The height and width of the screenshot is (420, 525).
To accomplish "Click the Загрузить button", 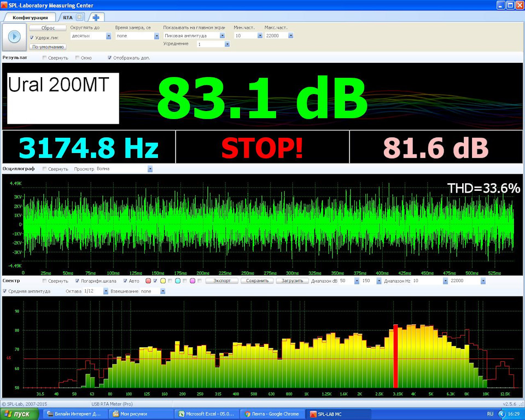I will coord(292,281).
